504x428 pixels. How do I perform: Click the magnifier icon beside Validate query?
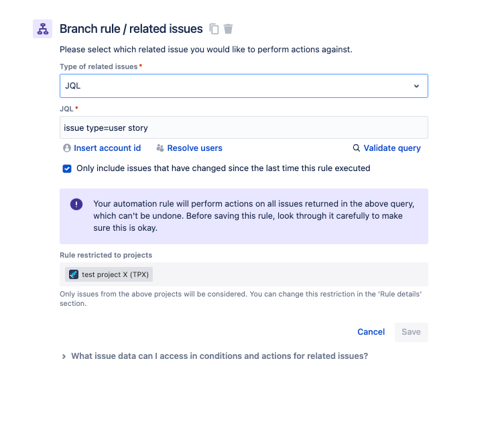pyautogui.click(x=356, y=148)
